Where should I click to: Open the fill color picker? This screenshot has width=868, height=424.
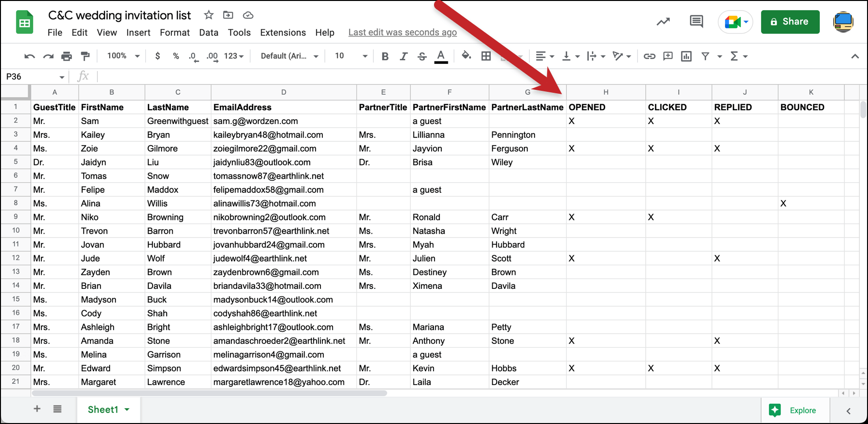tap(466, 56)
